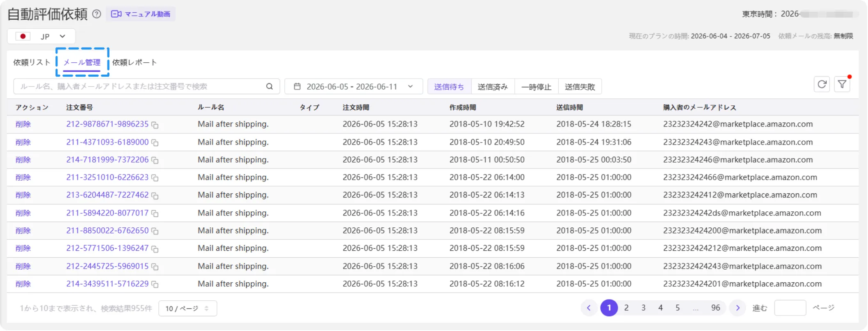Open order link 211-4371093-6189000
This screenshot has height=331, width=868.
tap(107, 142)
